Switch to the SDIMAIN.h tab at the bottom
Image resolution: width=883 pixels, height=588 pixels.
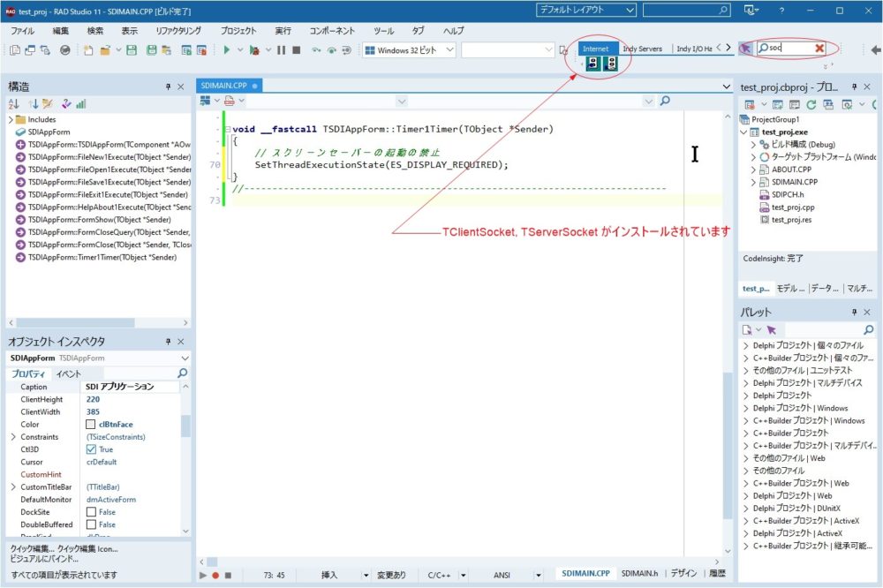(x=639, y=574)
